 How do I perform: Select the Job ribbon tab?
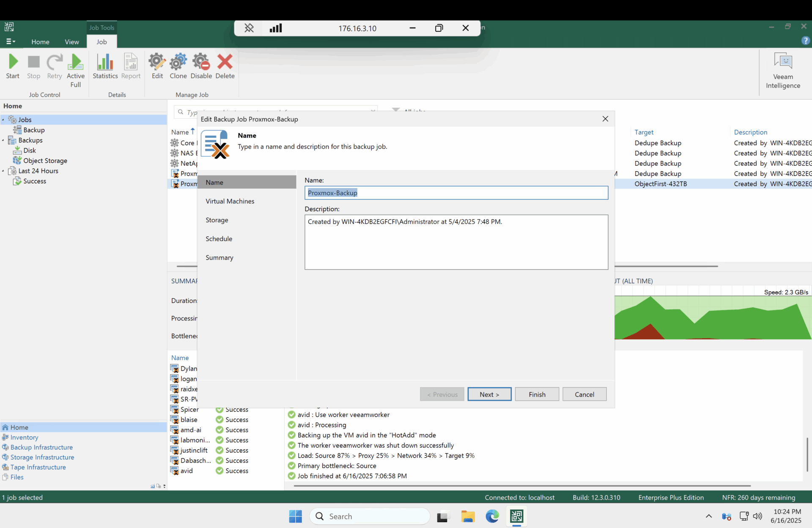coord(101,41)
